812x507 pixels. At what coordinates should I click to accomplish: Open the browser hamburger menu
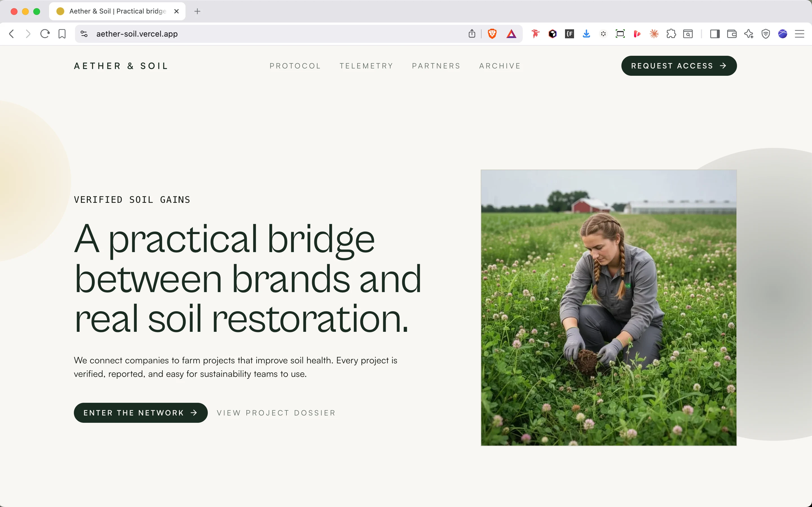[x=800, y=34]
